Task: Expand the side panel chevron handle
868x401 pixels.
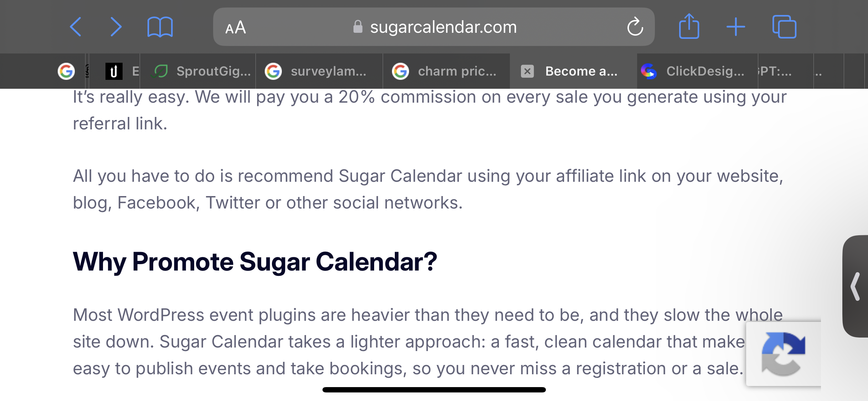Action: pos(856,286)
